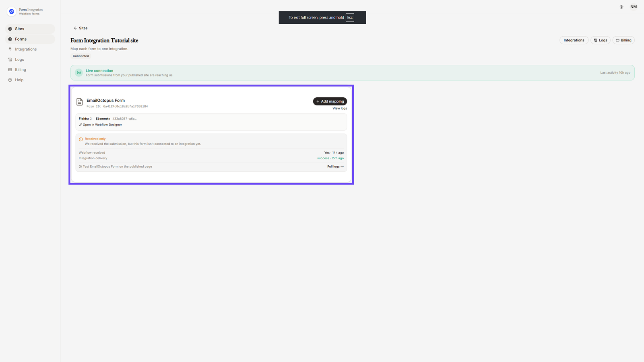This screenshot has width=644, height=362.
Task: Click the orange Received only warning icon
Action: point(81,139)
